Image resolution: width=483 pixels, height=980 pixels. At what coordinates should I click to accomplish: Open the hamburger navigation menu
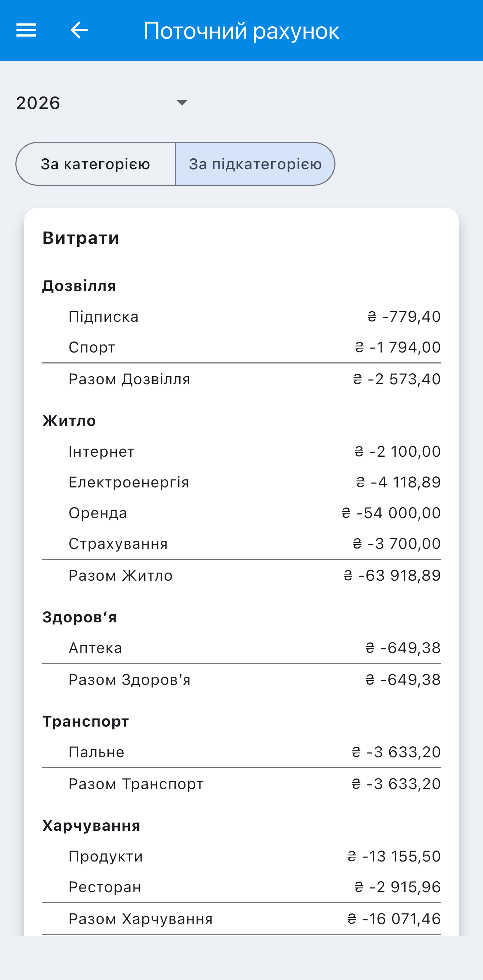click(x=26, y=30)
